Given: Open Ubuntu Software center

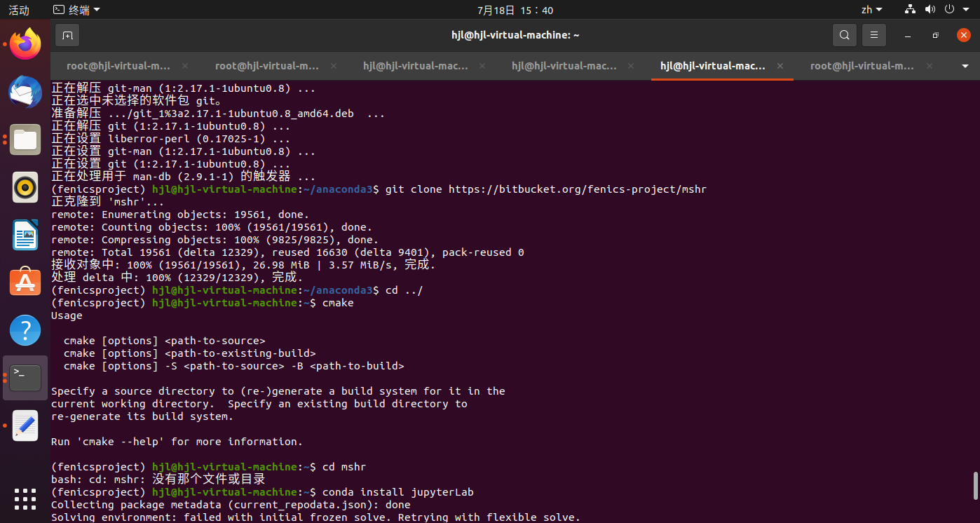Looking at the screenshot, I should (x=25, y=283).
